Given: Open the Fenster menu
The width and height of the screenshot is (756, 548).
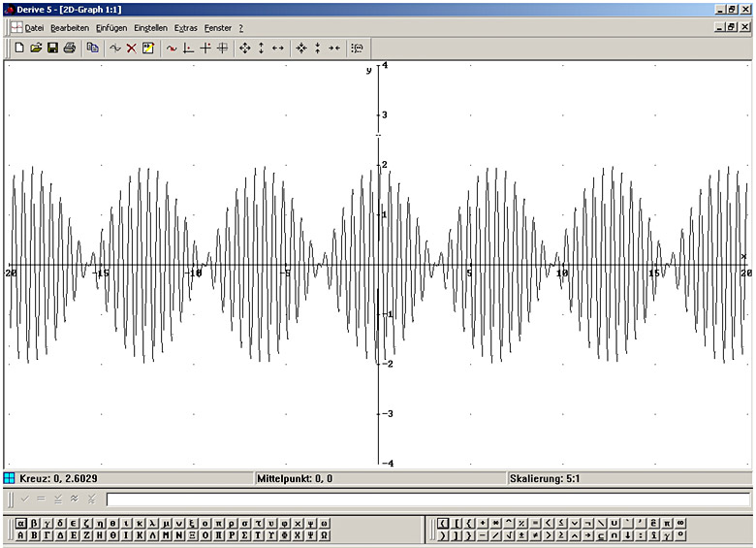Looking at the screenshot, I should point(218,28).
